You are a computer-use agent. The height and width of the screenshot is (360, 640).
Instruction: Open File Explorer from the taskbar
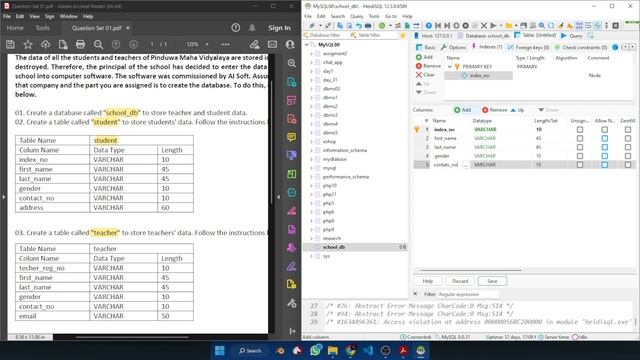click(333, 350)
